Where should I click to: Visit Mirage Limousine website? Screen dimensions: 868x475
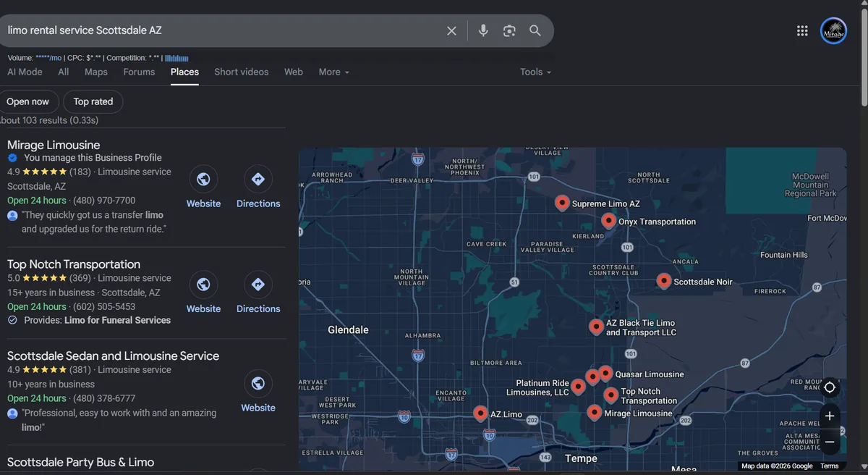204,188
